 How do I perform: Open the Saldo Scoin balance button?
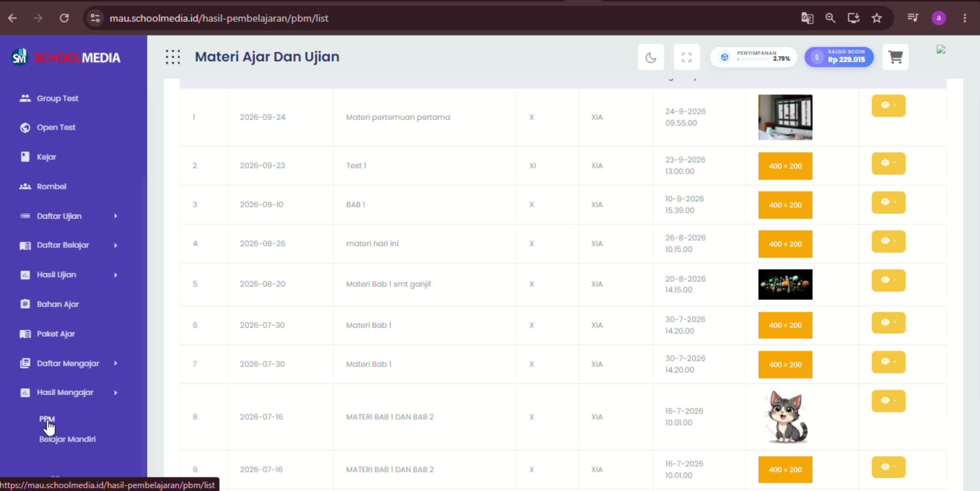pos(839,57)
